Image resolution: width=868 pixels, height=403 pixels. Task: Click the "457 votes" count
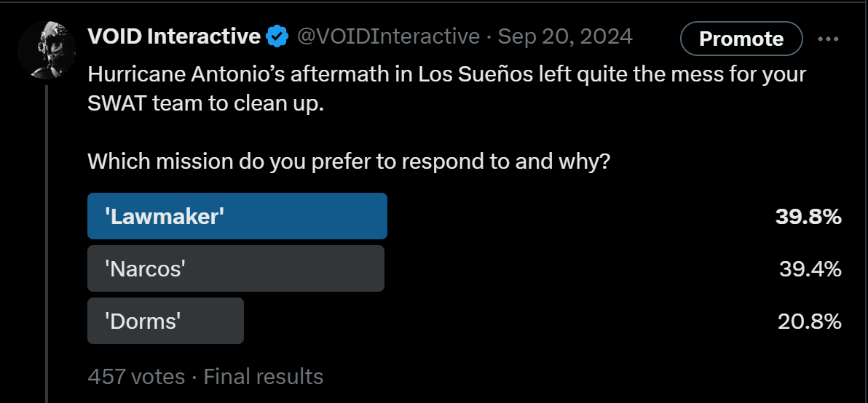tap(136, 376)
